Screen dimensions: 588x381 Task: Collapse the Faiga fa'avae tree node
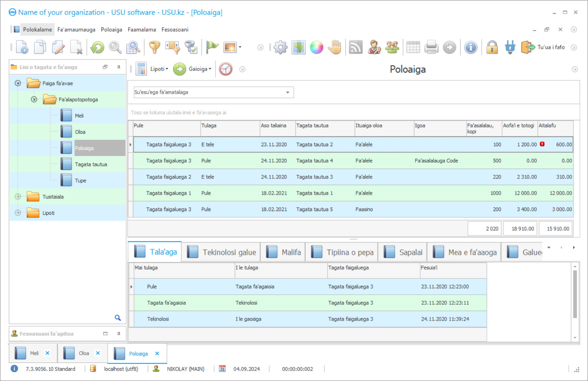click(x=18, y=83)
